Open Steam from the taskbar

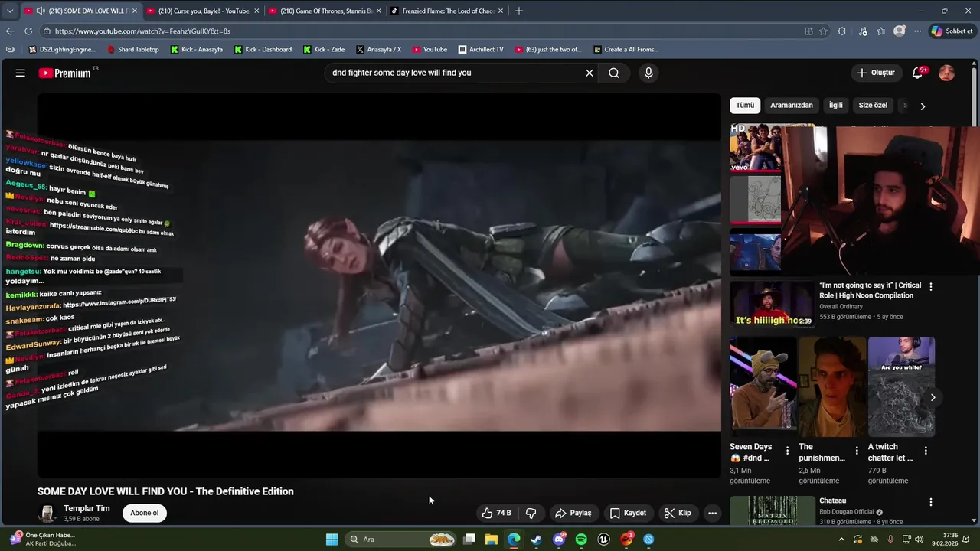pyautogui.click(x=536, y=540)
